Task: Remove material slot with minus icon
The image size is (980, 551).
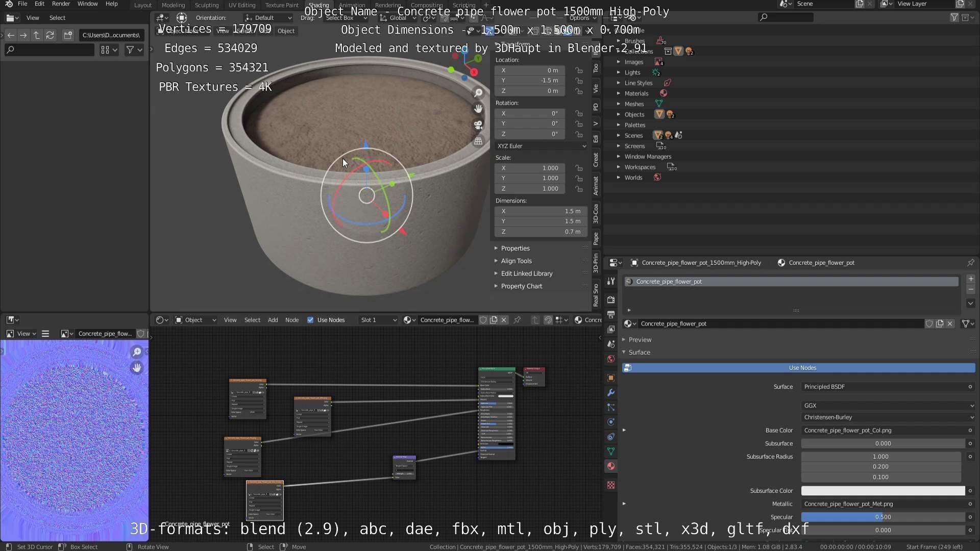Action: 971,290
